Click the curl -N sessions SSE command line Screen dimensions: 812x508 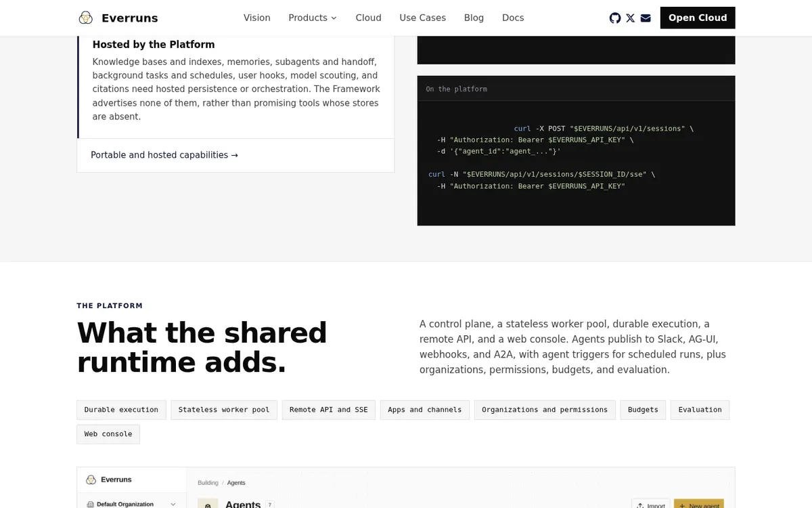click(x=541, y=174)
